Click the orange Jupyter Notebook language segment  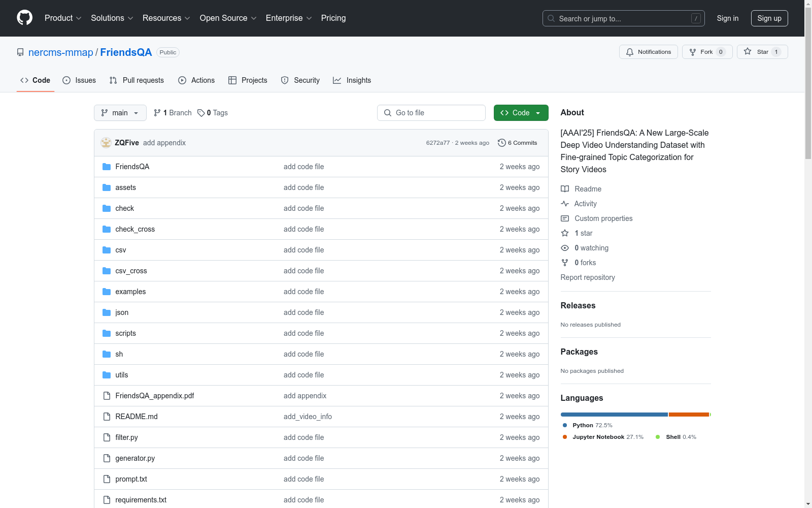pos(689,415)
